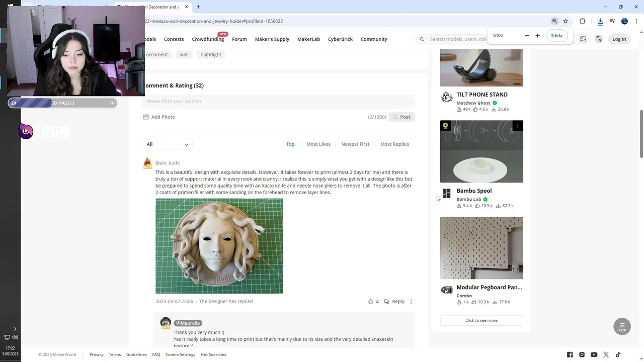Increase zoom with the plus button
This screenshot has width=644, height=362.
tap(537, 36)
